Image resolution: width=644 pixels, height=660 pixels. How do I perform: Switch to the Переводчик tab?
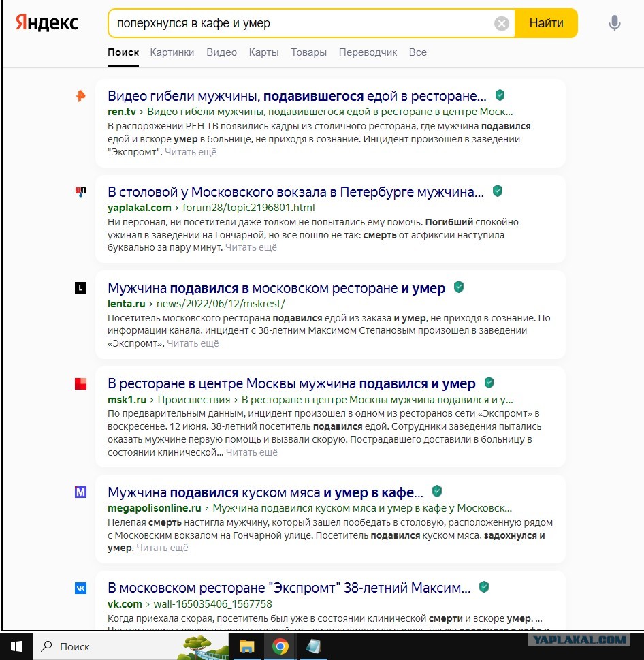(x=368, y=52)
